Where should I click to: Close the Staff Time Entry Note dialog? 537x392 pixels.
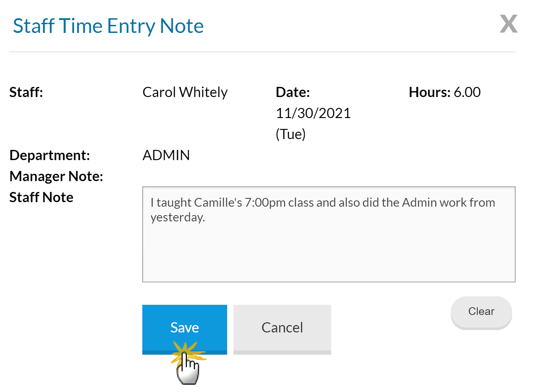[508, 24]
